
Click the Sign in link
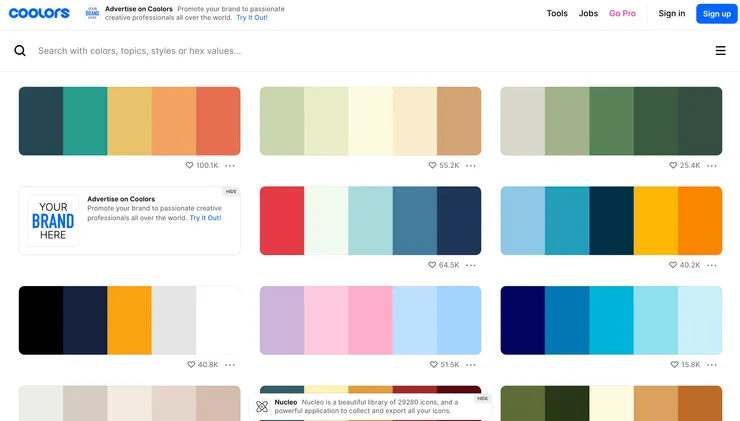(x=672, y=14)
